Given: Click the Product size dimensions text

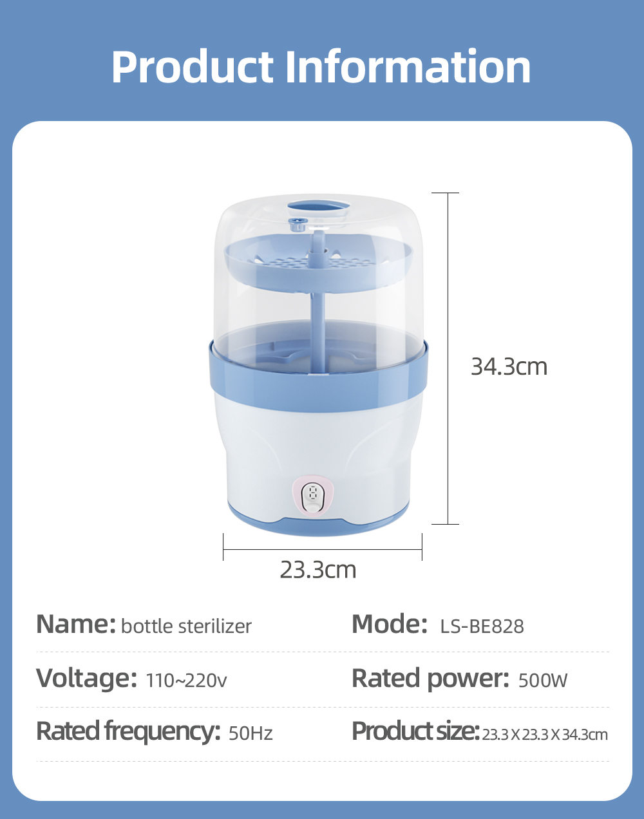Looking at the screenshot, I should point(545,734).
